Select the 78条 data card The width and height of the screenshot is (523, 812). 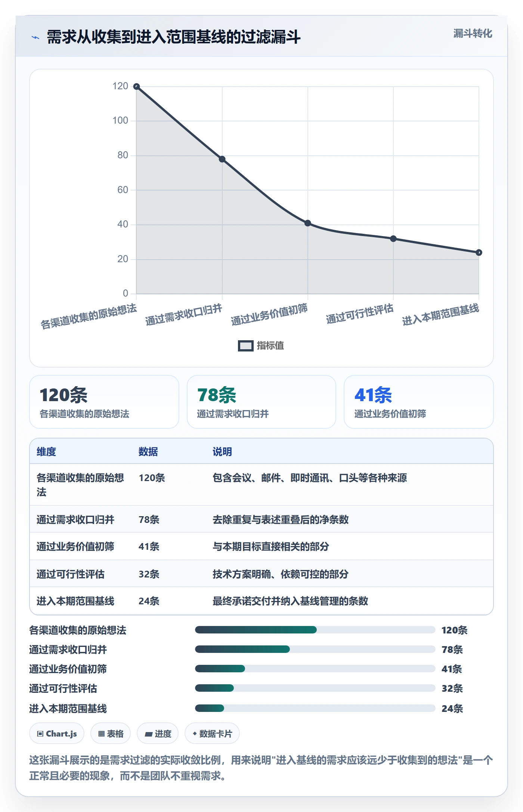tap(261, 402)
